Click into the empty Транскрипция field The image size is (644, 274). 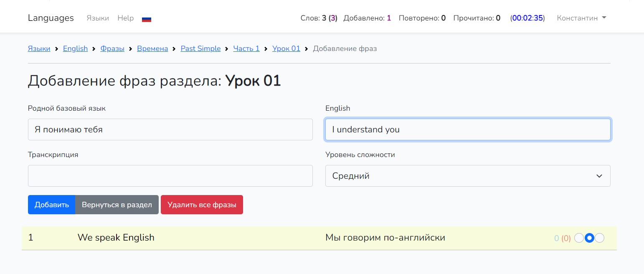point(170,176)
